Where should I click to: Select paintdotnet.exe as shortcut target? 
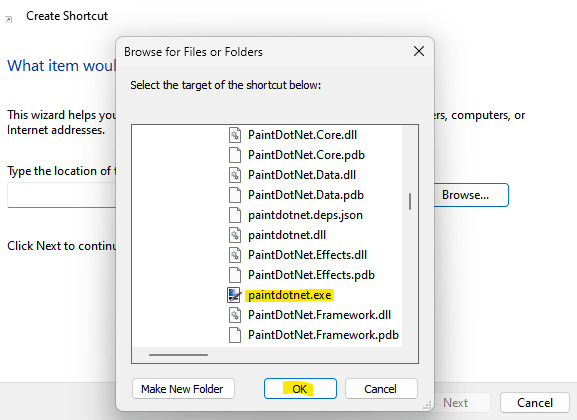290,295
